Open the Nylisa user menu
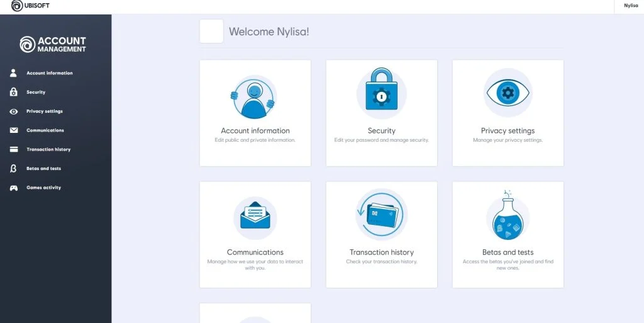 [631, 6]
